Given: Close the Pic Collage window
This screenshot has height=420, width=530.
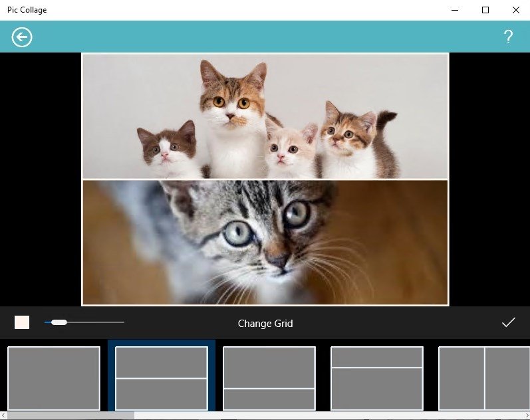Looking at the screenshot, I should (516, 10).
